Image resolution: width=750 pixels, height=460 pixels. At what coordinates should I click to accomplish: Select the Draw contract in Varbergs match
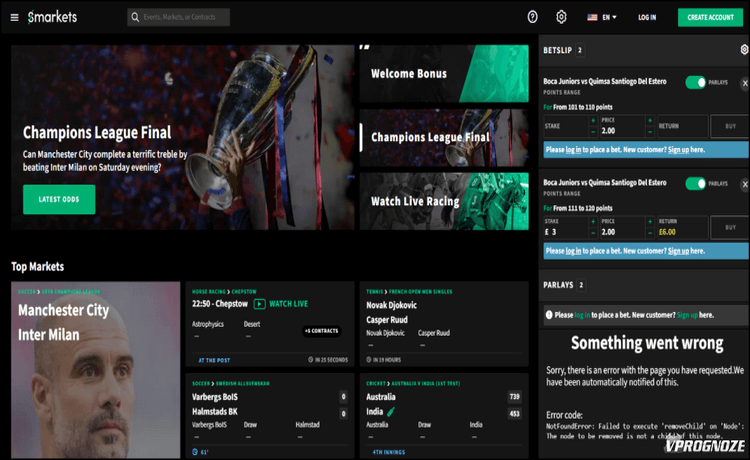click(x=250, y=430)
